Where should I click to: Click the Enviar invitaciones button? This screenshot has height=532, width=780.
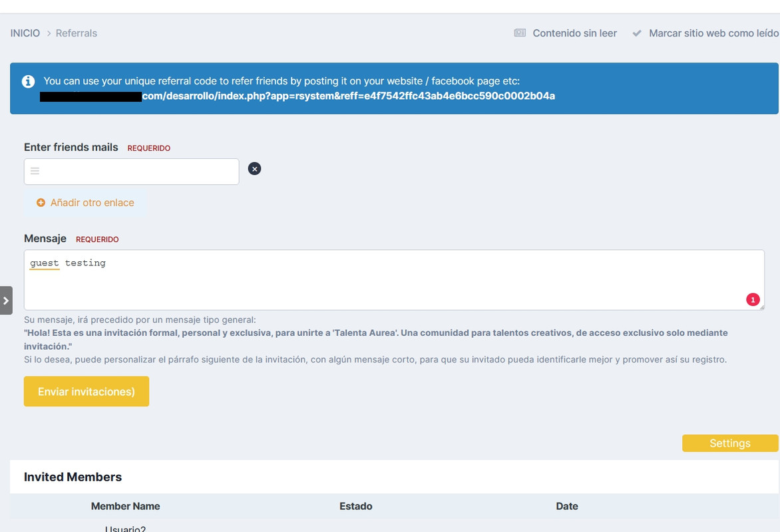(87, 391)
